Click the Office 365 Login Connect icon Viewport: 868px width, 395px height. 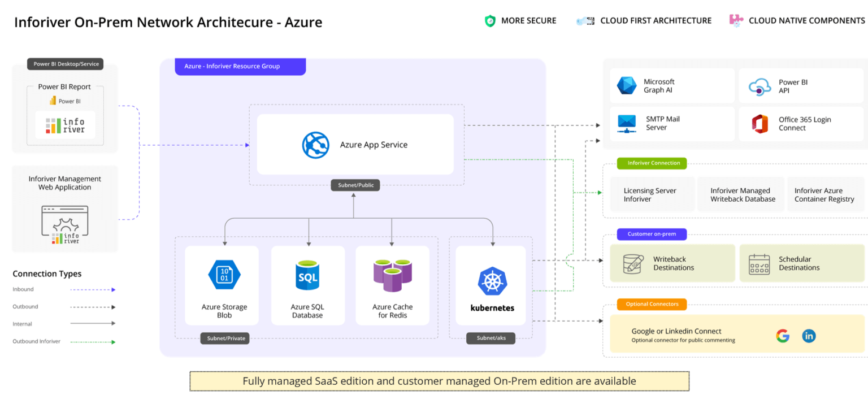click(x=760, y=124)
